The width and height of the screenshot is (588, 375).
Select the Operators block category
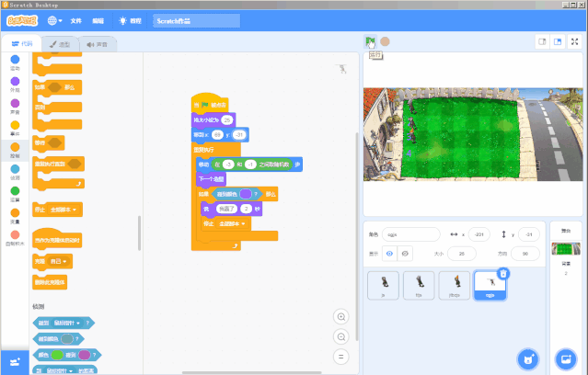coord(15,194)
